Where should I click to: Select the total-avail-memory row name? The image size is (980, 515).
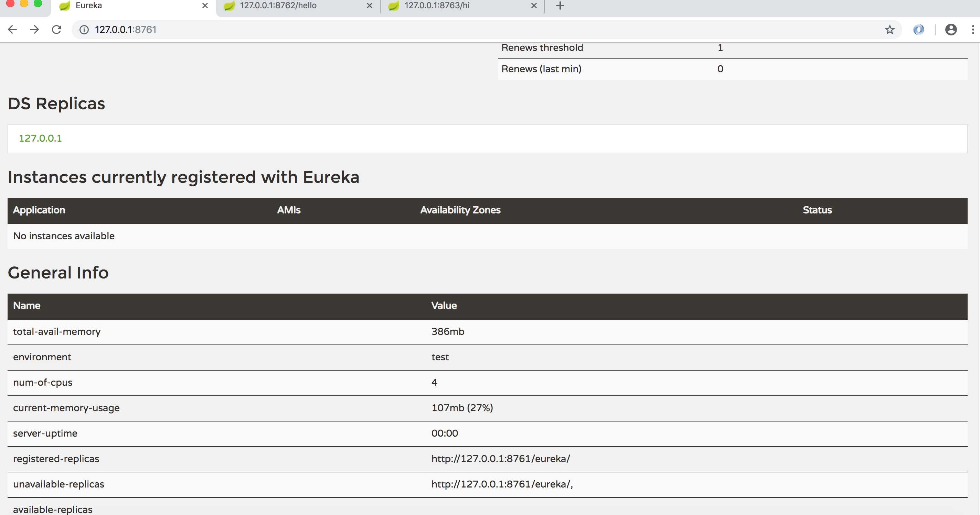(57, 332)
